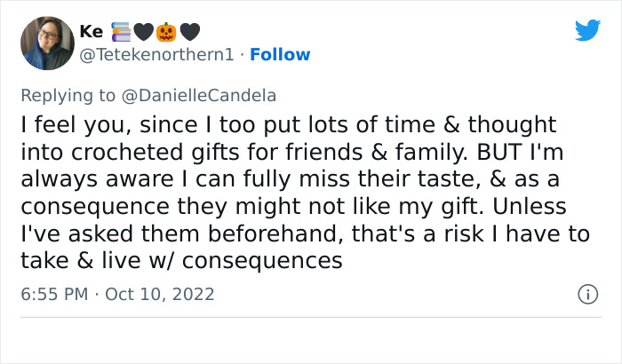The image size is (622, 364).
Task: Click the display name "Ke"
Action: point(91,32)
